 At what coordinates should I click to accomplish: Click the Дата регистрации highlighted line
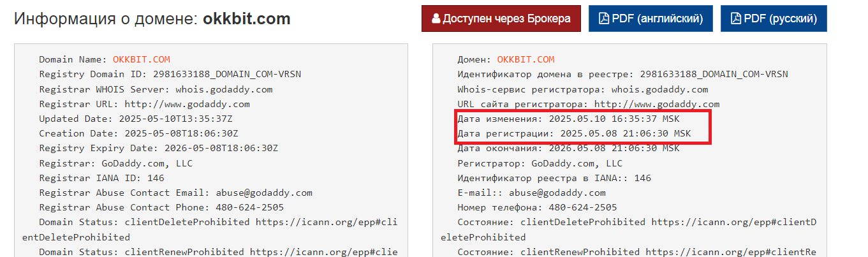[x=574, y=133]
